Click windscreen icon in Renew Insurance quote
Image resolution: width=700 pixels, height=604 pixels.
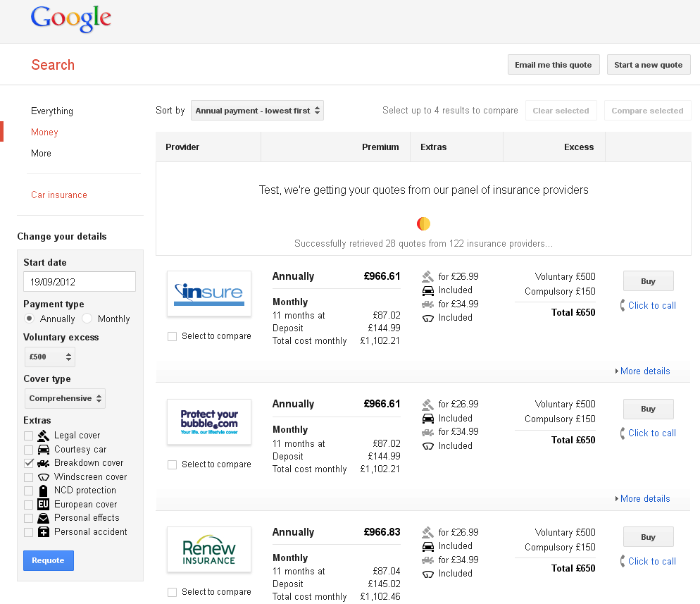coord(427,574)
